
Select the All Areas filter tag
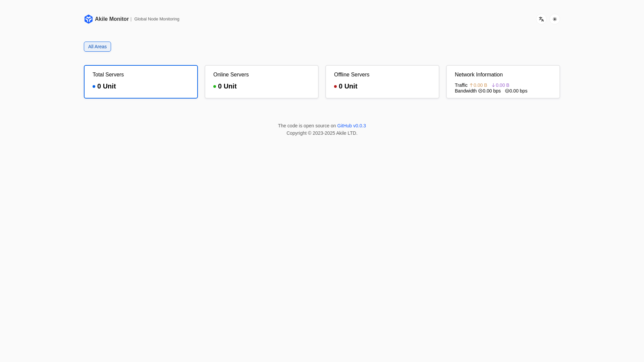[x=97, y=47]
